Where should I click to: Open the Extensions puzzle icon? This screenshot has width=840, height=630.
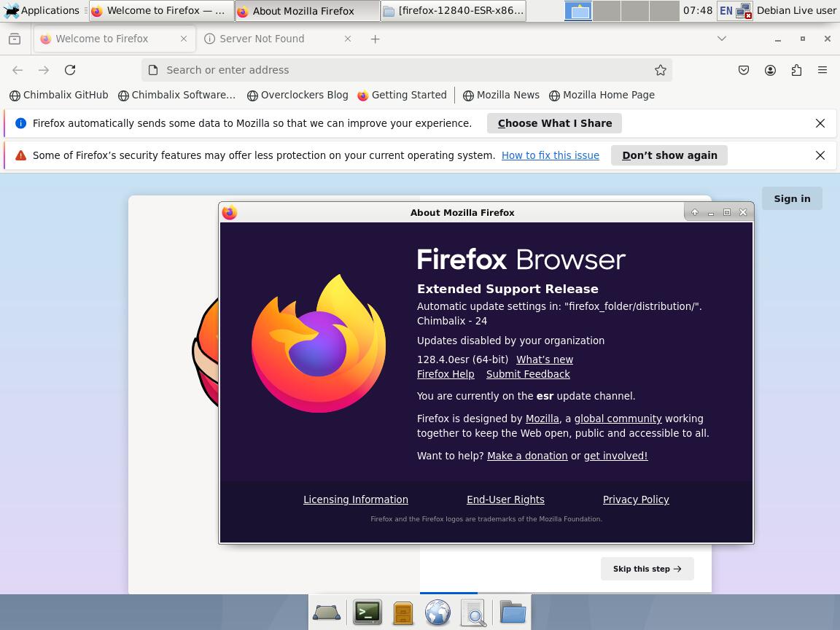click(796, 70)
